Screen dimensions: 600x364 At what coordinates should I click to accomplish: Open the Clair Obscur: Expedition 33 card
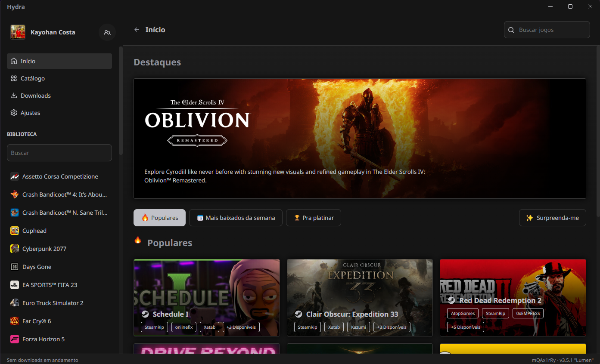coord(360,298)
